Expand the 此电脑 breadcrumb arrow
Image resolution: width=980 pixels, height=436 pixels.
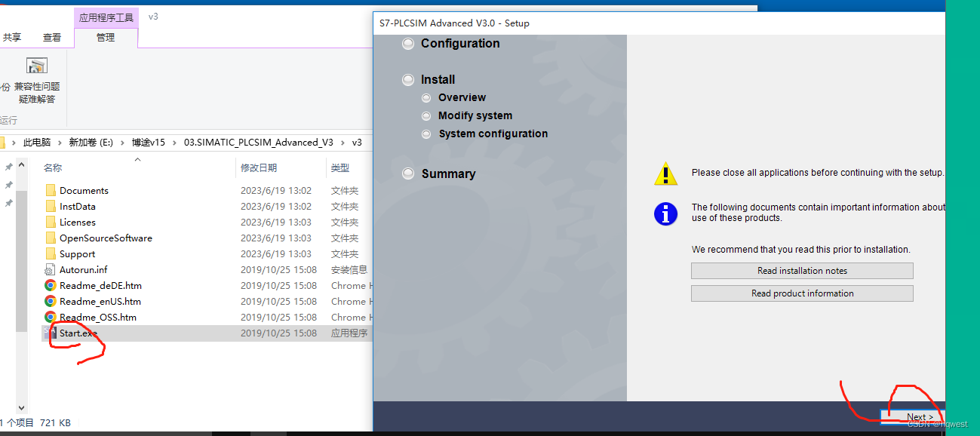pos(60,142)
